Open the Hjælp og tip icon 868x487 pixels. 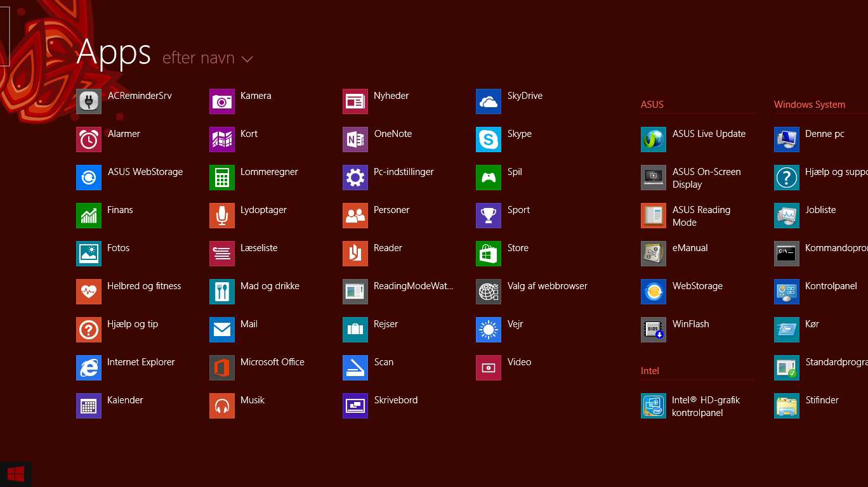pyautogui.click(x=89, y=330)
